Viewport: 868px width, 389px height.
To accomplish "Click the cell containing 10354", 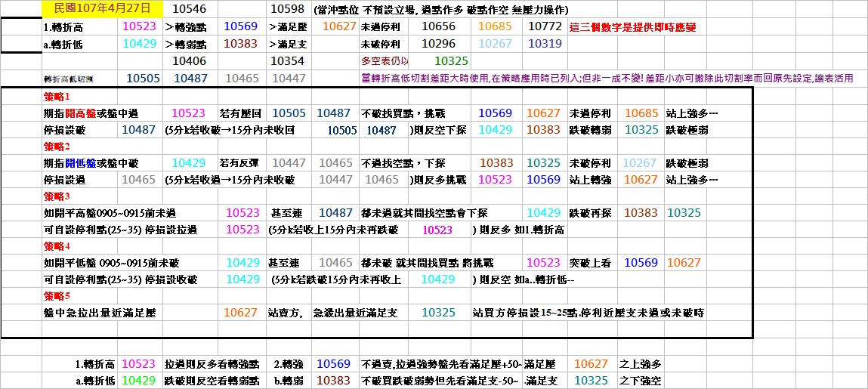I will [x=288, y=61].
